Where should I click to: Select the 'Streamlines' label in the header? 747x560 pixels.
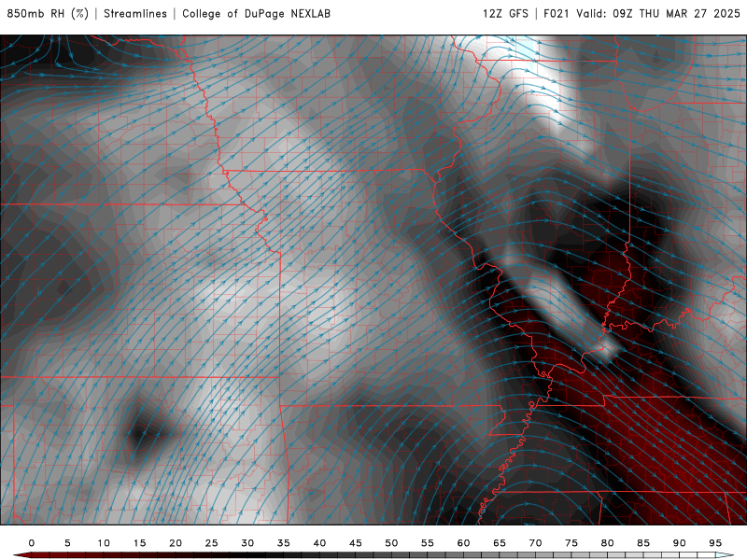click(x=135, y=14)
